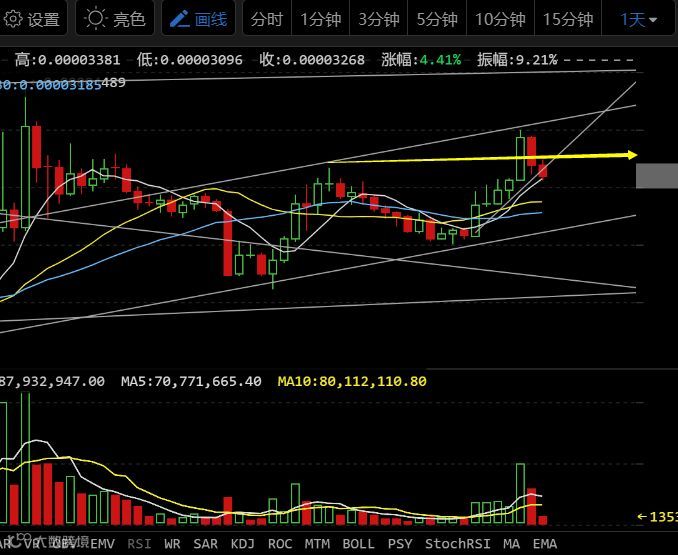
Task: Select the WR indicator
Action: [x=172, y=543]
